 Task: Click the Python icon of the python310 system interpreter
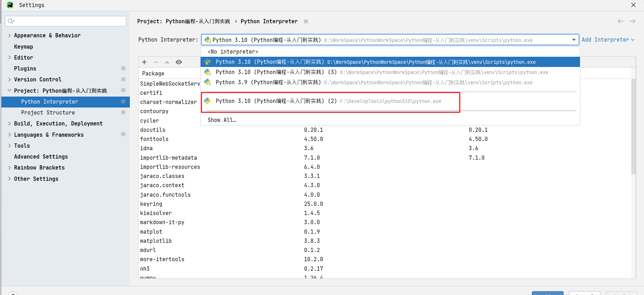pyautogui.click(x=208, y=101)
